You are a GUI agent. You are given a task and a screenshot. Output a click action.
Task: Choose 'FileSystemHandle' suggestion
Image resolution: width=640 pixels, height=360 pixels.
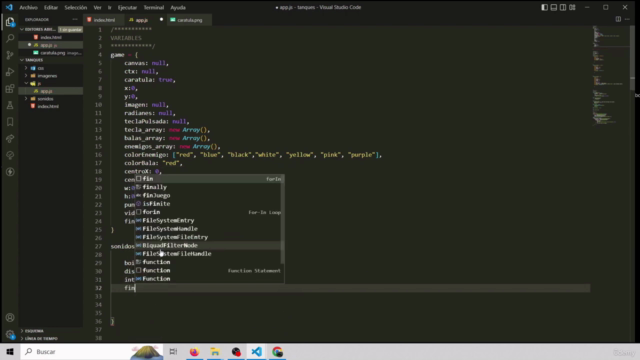click(x=209, y=229)
